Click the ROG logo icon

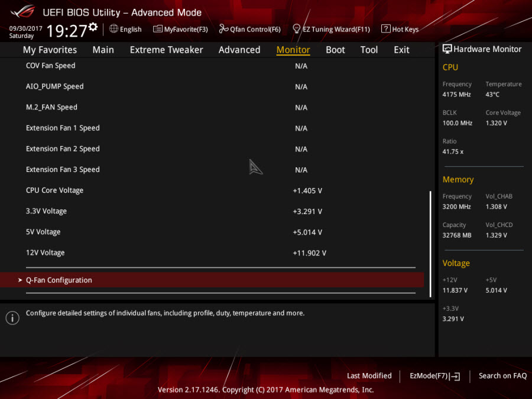pyautogui.click(x=22, y=12)
